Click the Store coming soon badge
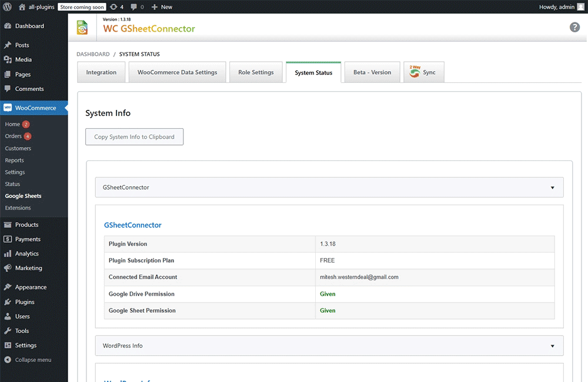The width and height of the screenshot is (588, 382). pyautogui.click(x=82, y=6)
